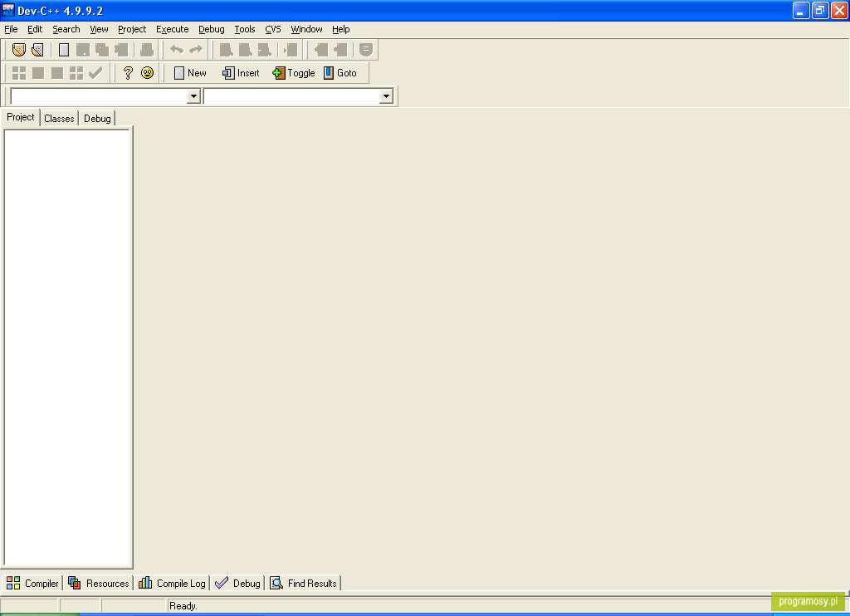Switch to the Classes tab

click(x=59, y=119)
